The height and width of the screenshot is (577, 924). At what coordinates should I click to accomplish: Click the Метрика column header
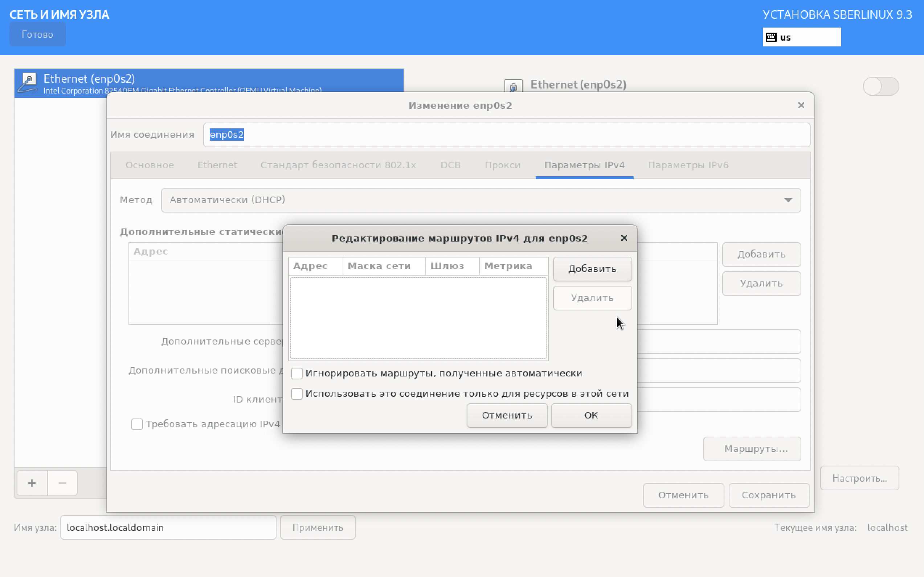(508, 266)
